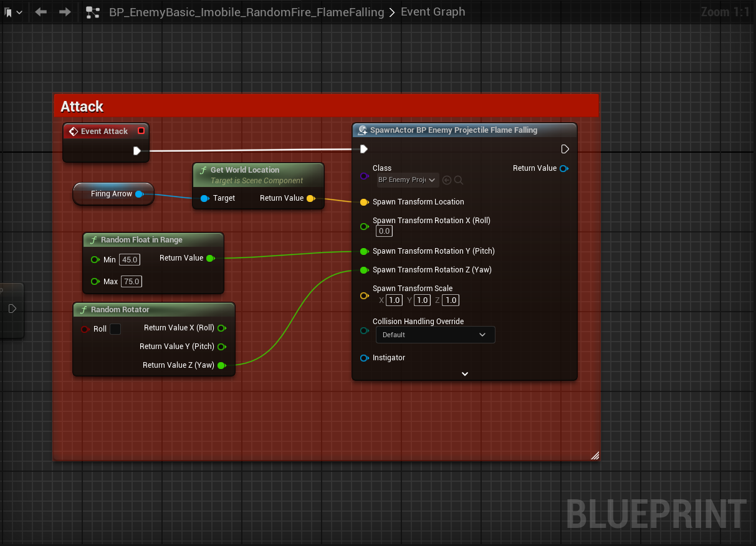Click the Target input pin on Get World Location

coord(204,198)
